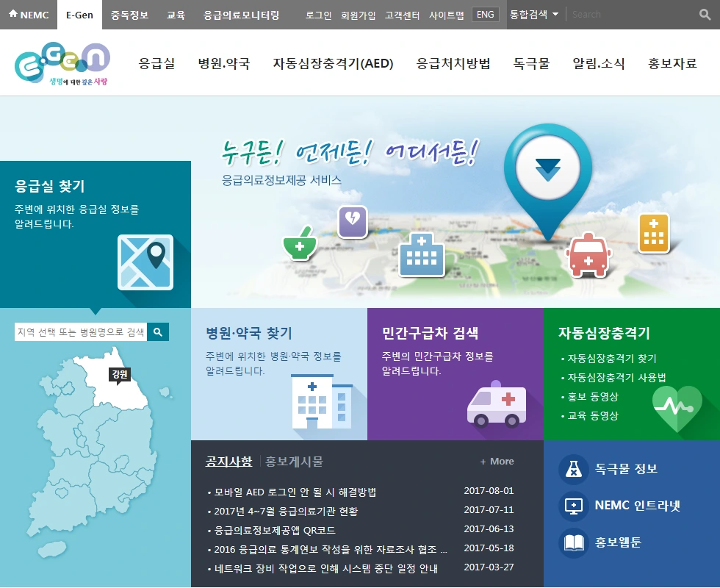
Task: Click the 회원가입 link
Action: pos(359,15)
